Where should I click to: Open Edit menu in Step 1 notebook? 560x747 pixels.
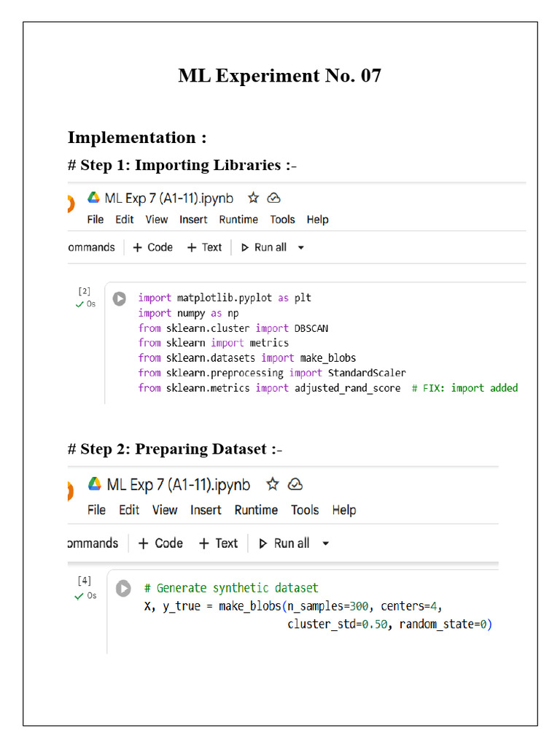pos(124,220)
